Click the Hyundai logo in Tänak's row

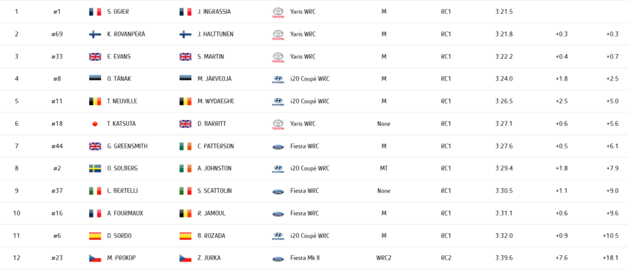[277, 79]
